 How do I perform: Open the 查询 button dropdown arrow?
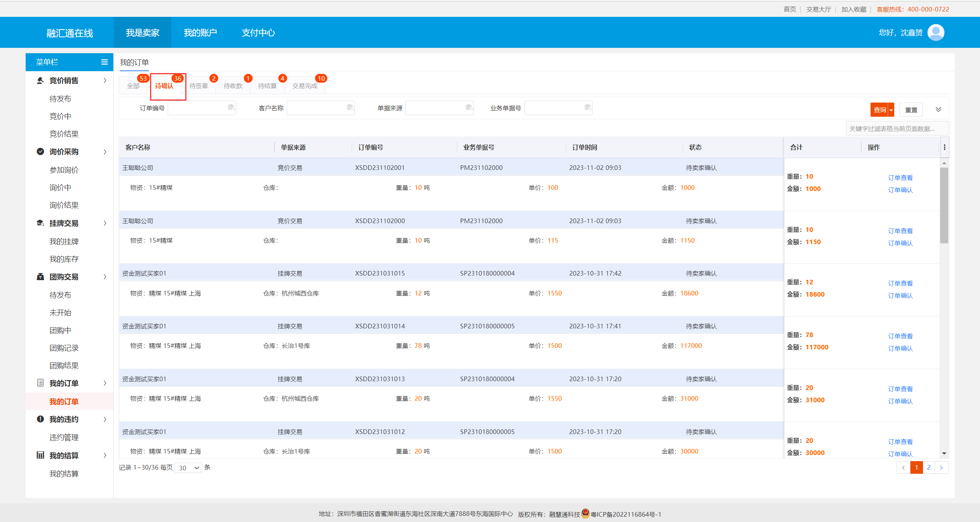coord(891,110)
